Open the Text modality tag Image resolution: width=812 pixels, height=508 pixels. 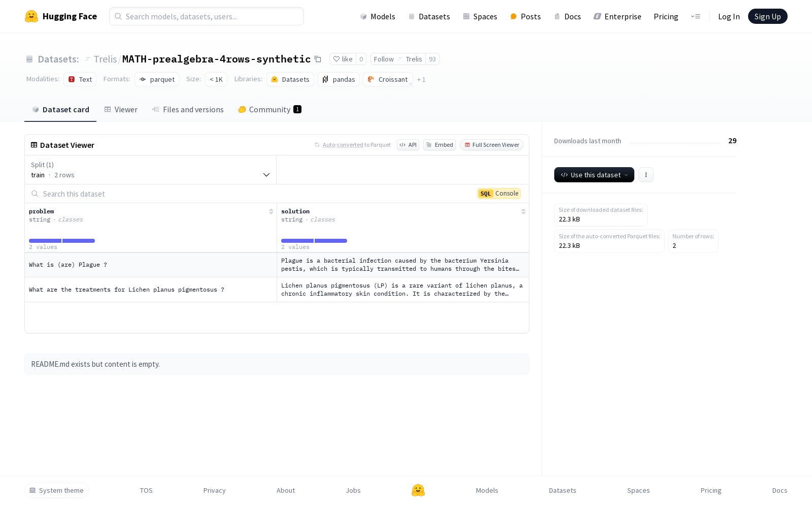80,79
